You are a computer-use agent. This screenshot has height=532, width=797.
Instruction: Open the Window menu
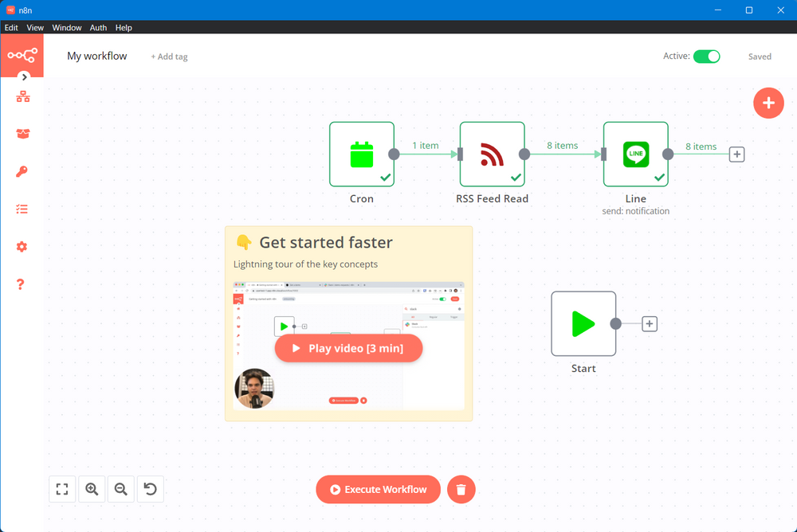click(67, 27)
